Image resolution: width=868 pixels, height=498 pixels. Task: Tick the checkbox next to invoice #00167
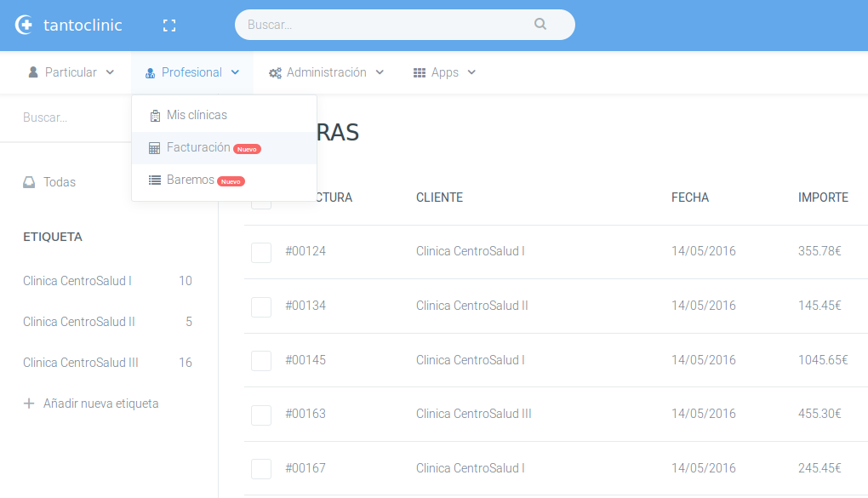(x=261, y=469)
